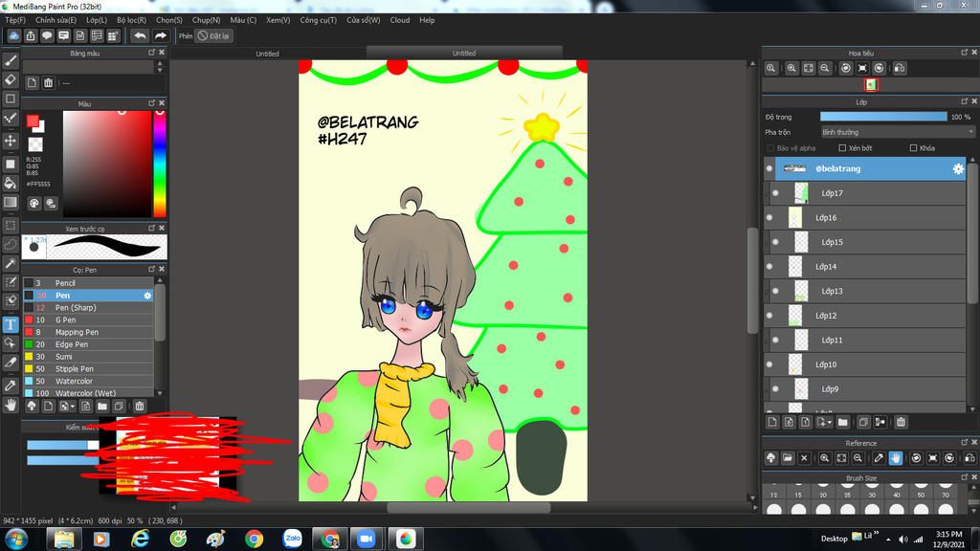Image resolution: width=980 pixels, height=551 pixels.
Task: Delete the selected layer
Action: tap(901, 422)
